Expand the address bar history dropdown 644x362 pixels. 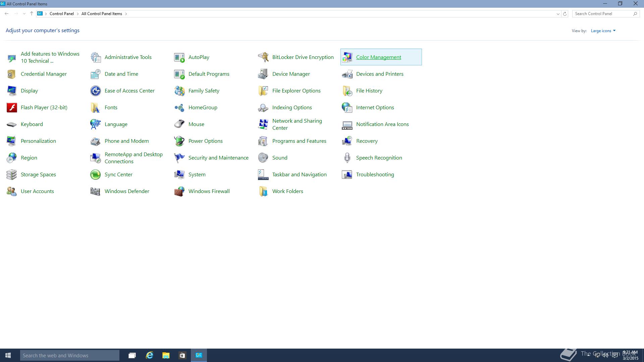pos(558,14)
